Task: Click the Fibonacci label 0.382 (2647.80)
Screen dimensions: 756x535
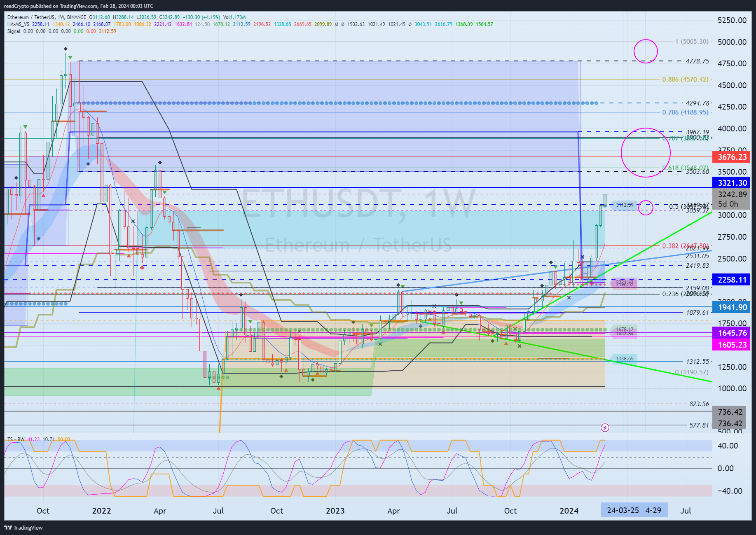Action: coord(685,245)
